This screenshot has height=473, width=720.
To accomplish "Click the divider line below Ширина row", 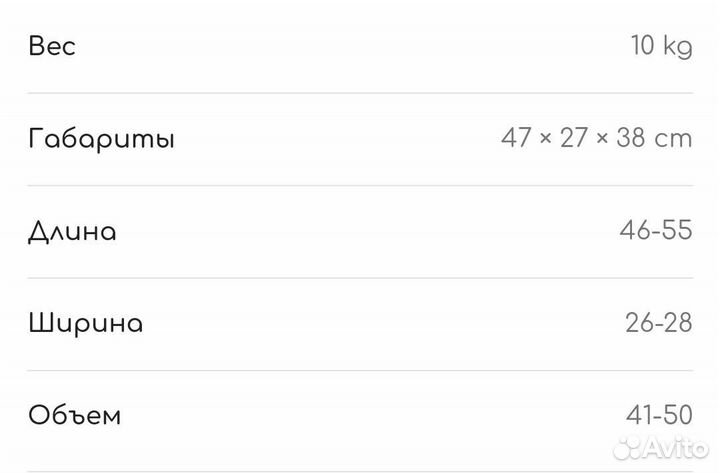I will point(360,370).
